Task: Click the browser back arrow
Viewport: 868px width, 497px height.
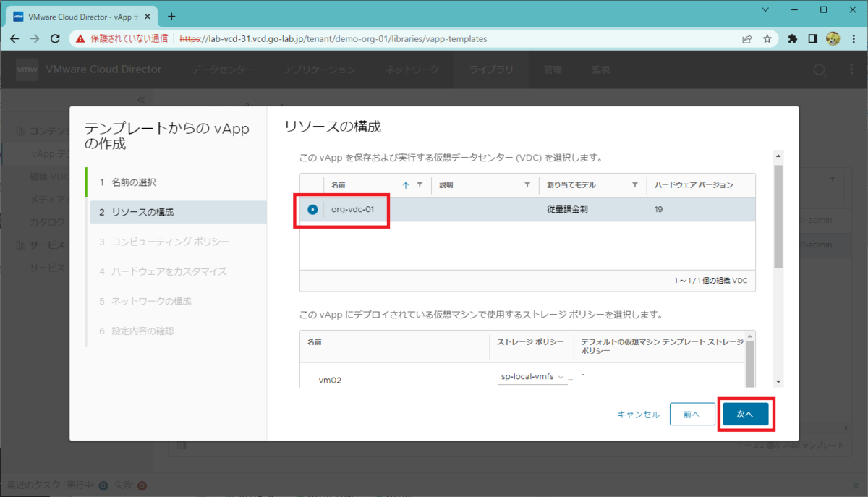Action: [14, 39]
